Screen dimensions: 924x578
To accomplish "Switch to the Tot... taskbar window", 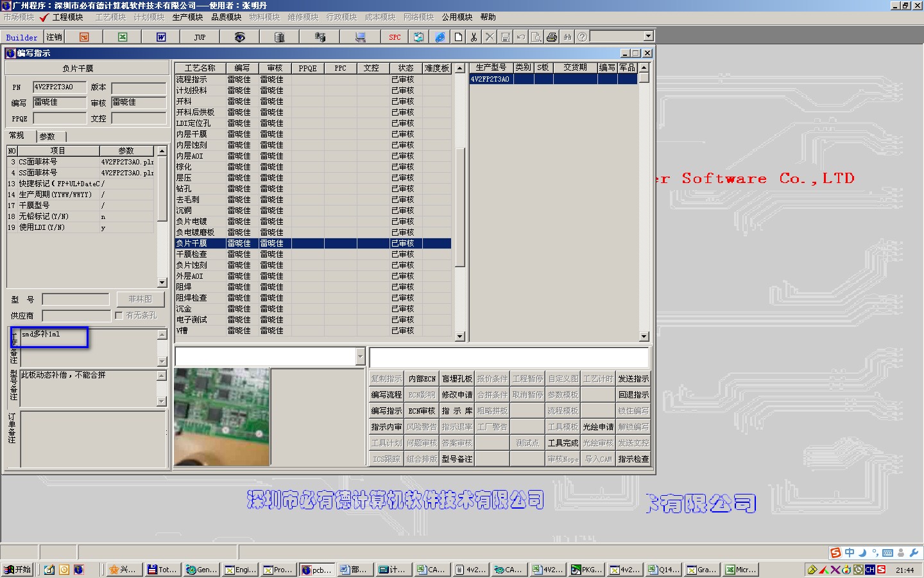I will [x=162, y=570].
